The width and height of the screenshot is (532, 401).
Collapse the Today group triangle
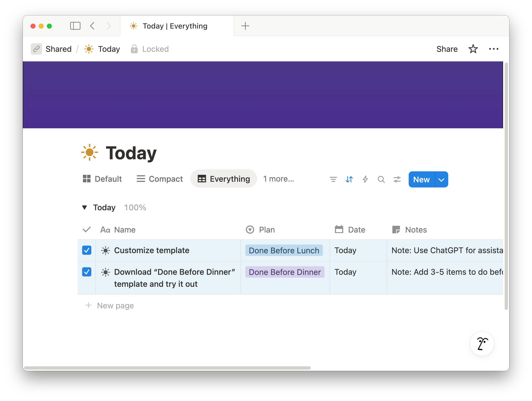[84, 207]
